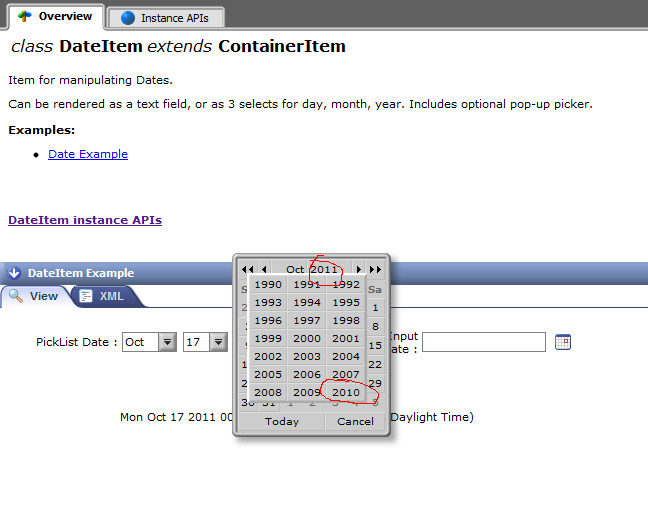Expand the month dropdown showing Oct
Viewport: 648px width, 507px height.
(167, 342)
